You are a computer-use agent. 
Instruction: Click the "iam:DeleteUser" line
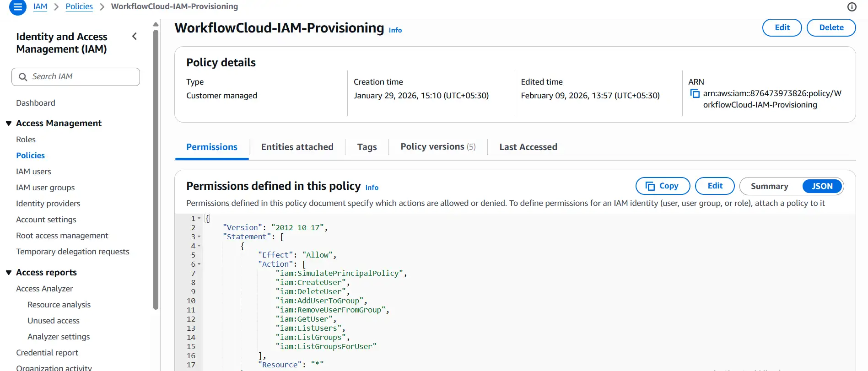click(313, 291)
